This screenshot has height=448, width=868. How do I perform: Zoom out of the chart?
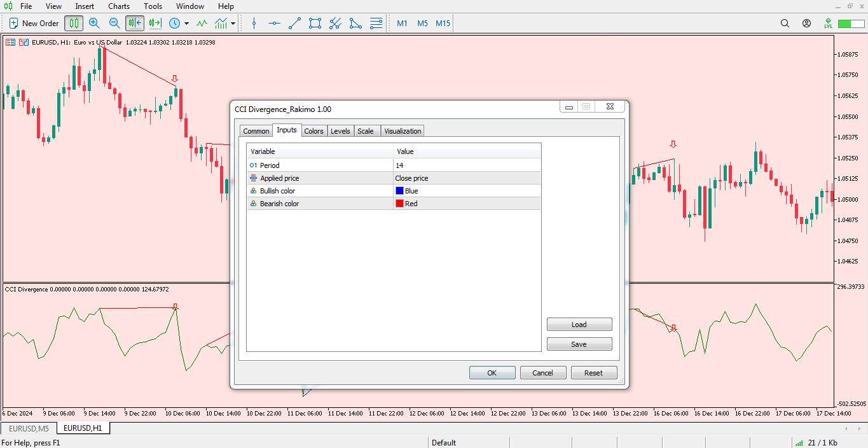[x=114, y=24]
